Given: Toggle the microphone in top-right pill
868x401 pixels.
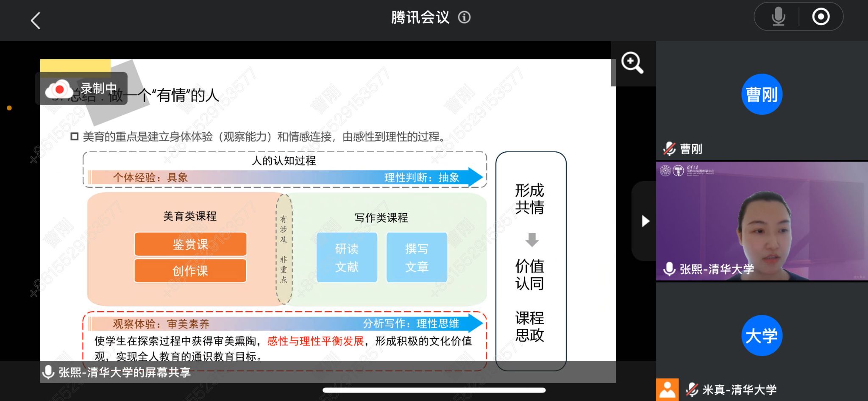Looking at the screenshot, I should tap(778, 17).
